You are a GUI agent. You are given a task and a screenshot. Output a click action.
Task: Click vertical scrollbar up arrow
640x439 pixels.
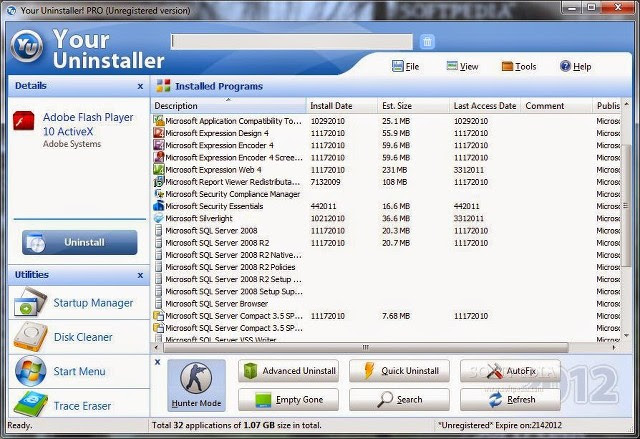[627, 103]
